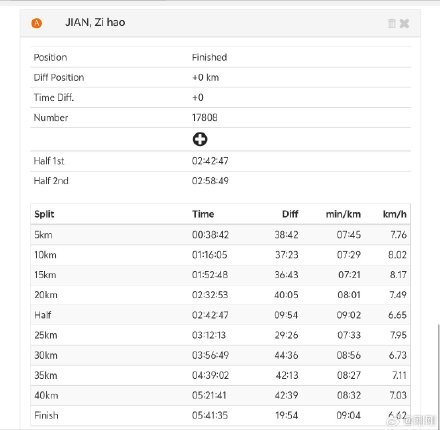The image size is (440, 430).
Task: Close the JIAN, Zi hao panel
Action: [404, 23]
